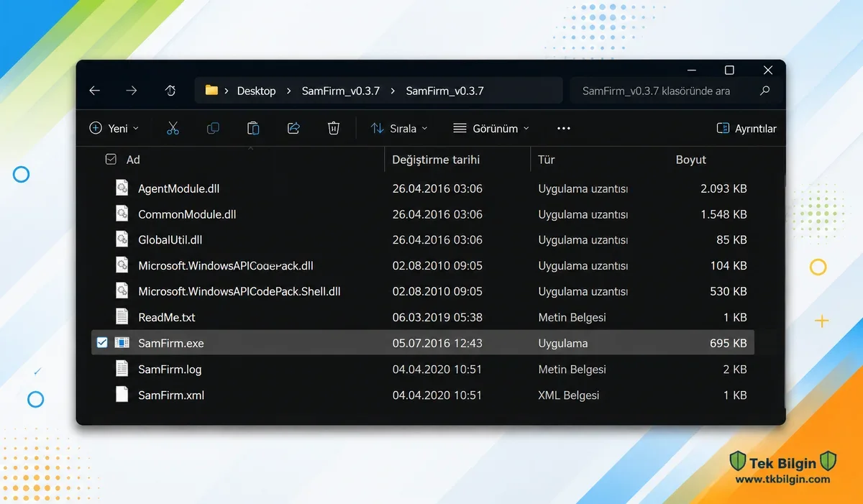Viewport: 863px width, 504px height.
Task: Select ReadMe.txt file name
Action: pos(167,317)
